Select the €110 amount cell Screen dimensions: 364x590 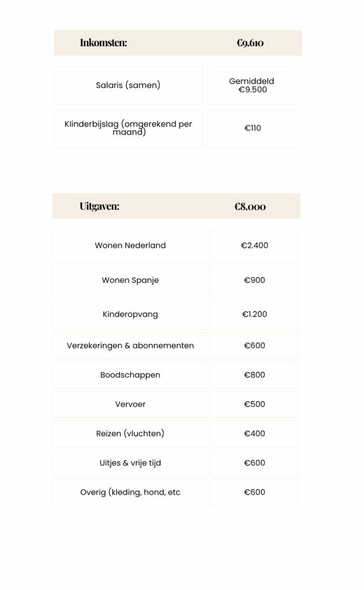[252, 128]
